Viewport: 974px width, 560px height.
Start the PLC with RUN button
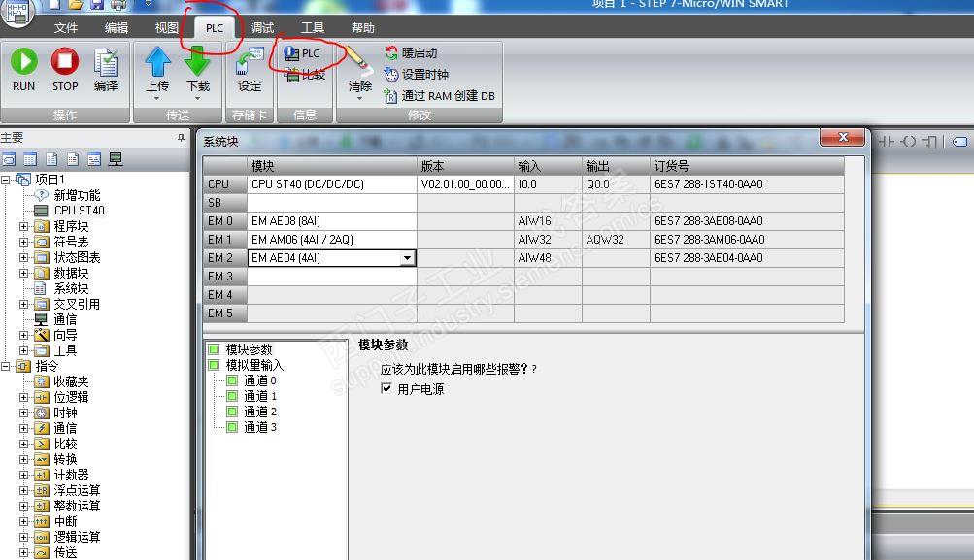click(x=24, y=70)
